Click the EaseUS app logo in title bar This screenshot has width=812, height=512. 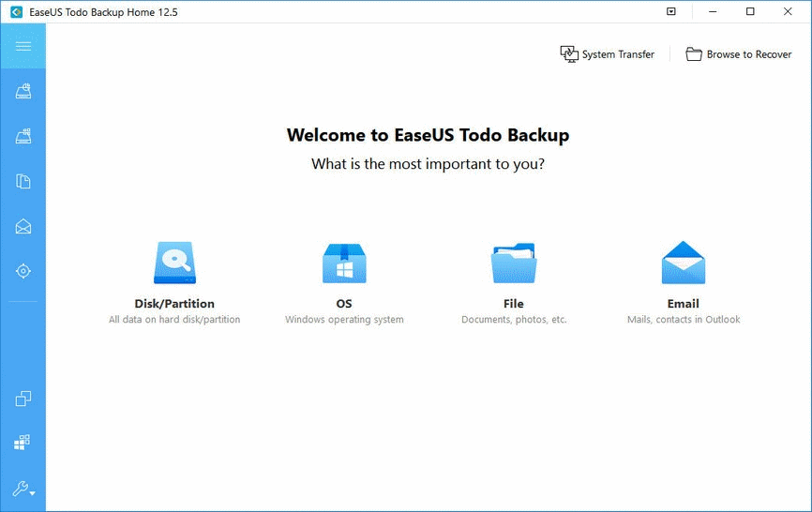click(x=17, y=12)
